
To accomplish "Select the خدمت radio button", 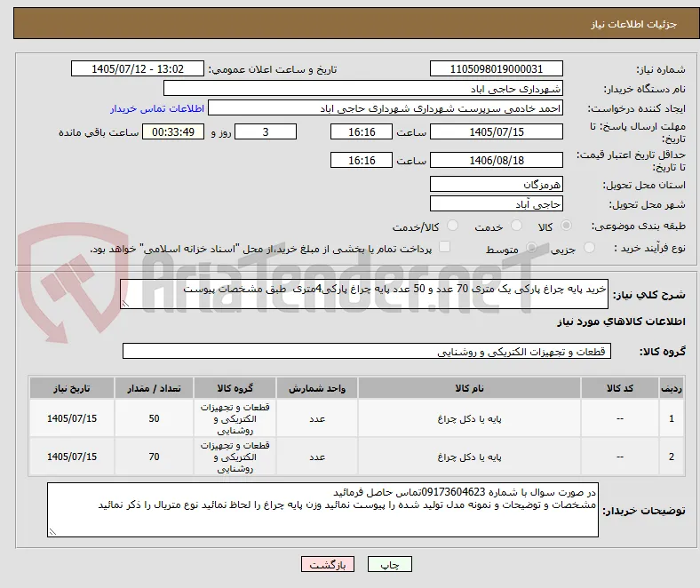I will coord(516,226).
